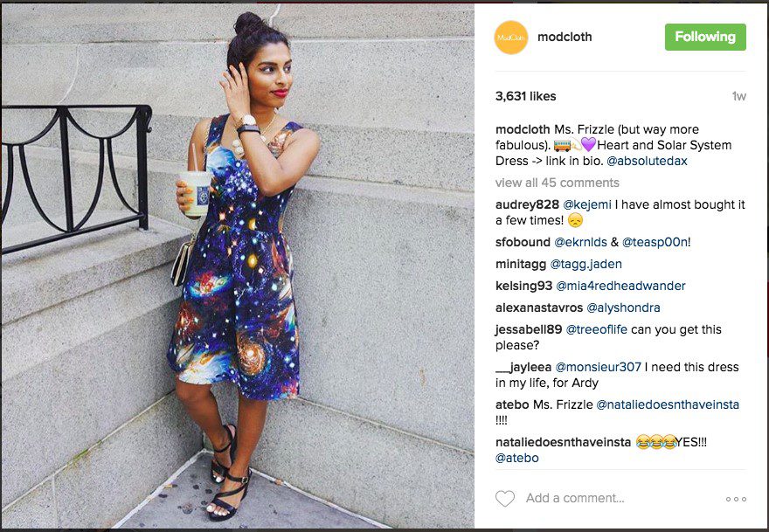Viewport: 769px width, 532px height.
Task: Open the @absolutedax mention in caption
Action: point(647,161)
